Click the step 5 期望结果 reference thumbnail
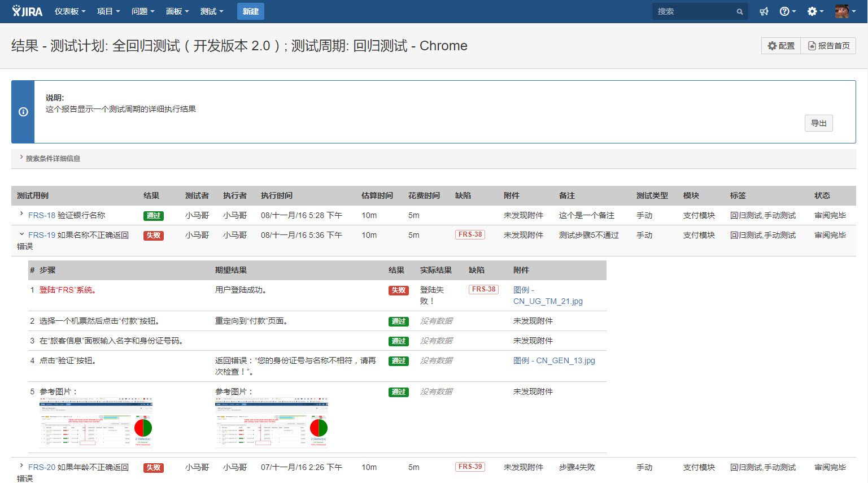868x483 pixels. pos(272,423)
